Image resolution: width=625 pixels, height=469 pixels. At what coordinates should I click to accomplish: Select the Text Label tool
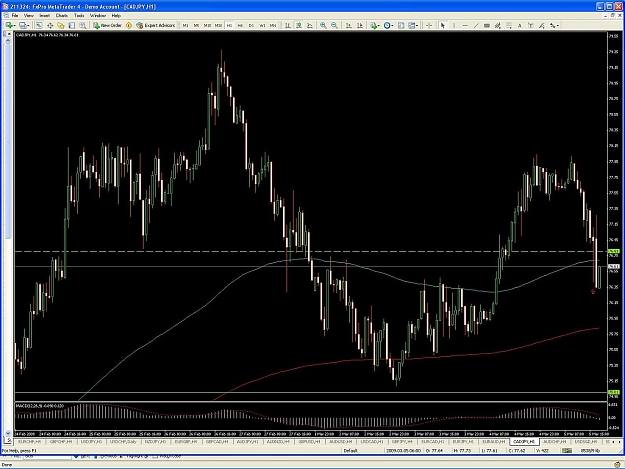[x=531, y=25]
